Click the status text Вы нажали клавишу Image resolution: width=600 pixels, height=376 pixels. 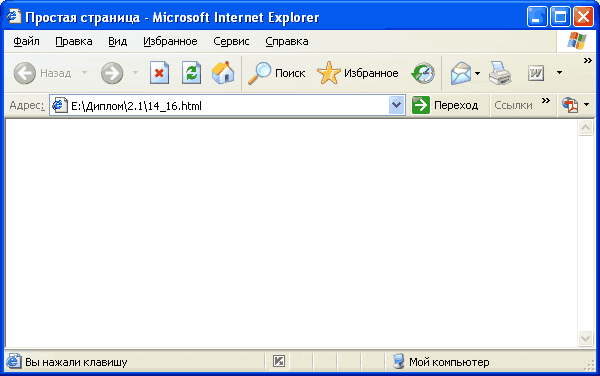tap(76, 362)
